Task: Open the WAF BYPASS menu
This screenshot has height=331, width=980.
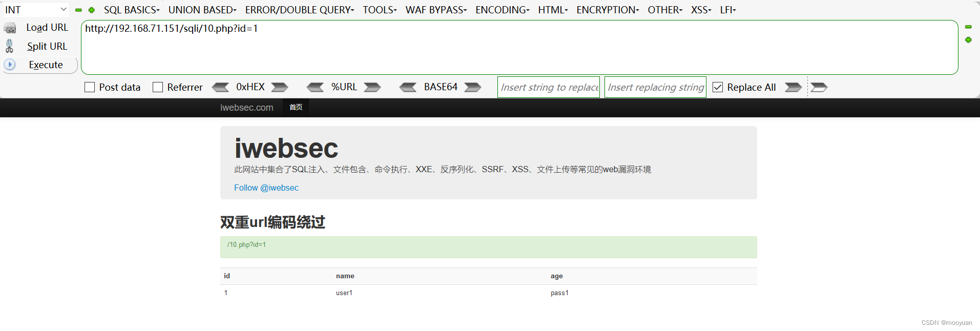Action: point(436,10)
